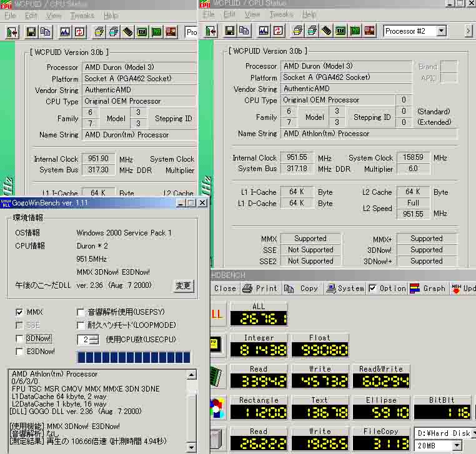This screenshot has height=454, width=476.
Task: Click the Internal Clock 951.55 field in Processor #2 window
Action: 297,157
